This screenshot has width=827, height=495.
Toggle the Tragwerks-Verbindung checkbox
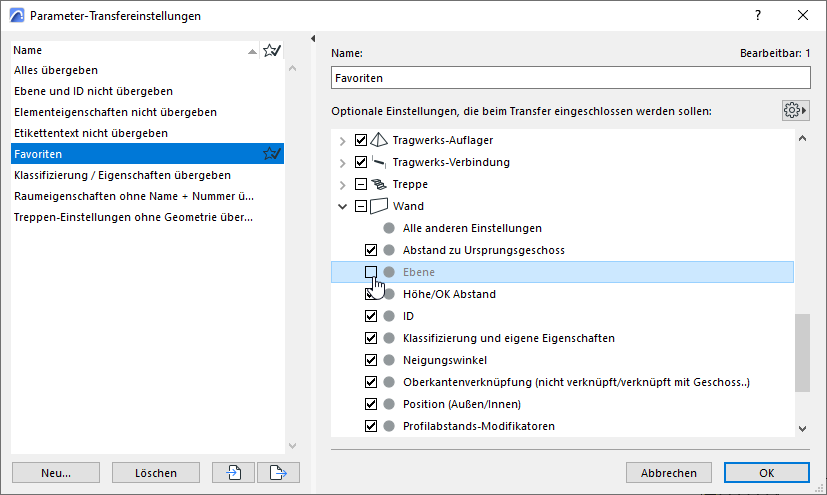361,162
